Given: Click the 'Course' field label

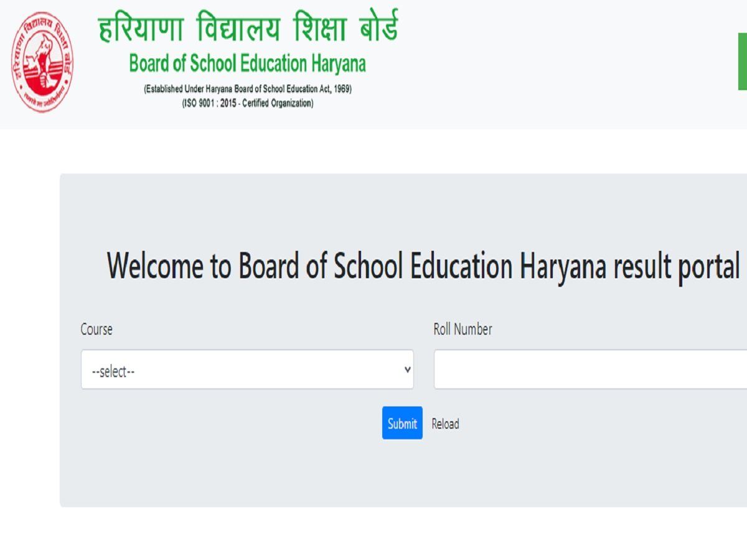Looking at the screenshot, I should click(96, 329).
